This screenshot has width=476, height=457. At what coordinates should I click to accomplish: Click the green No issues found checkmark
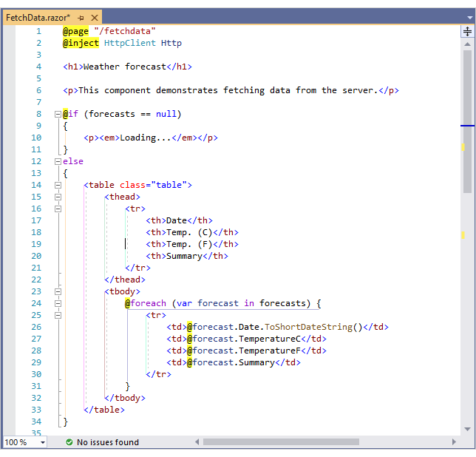69,442
